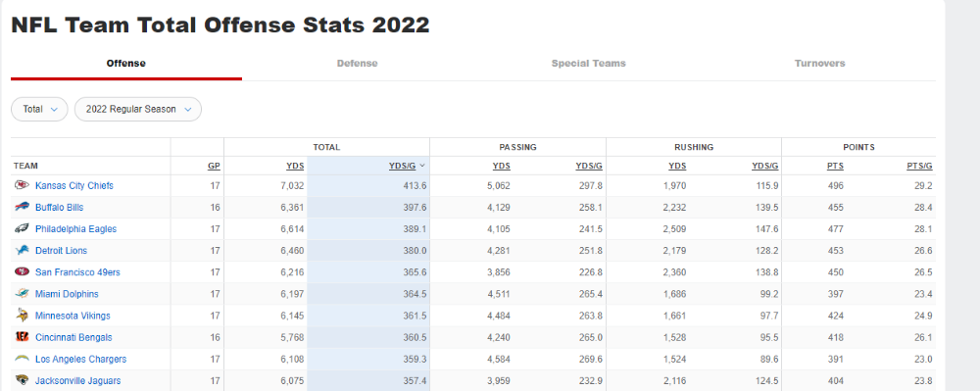980x391 pixels.
Task: Open the Total stat type dropdown
Action: 39,110
